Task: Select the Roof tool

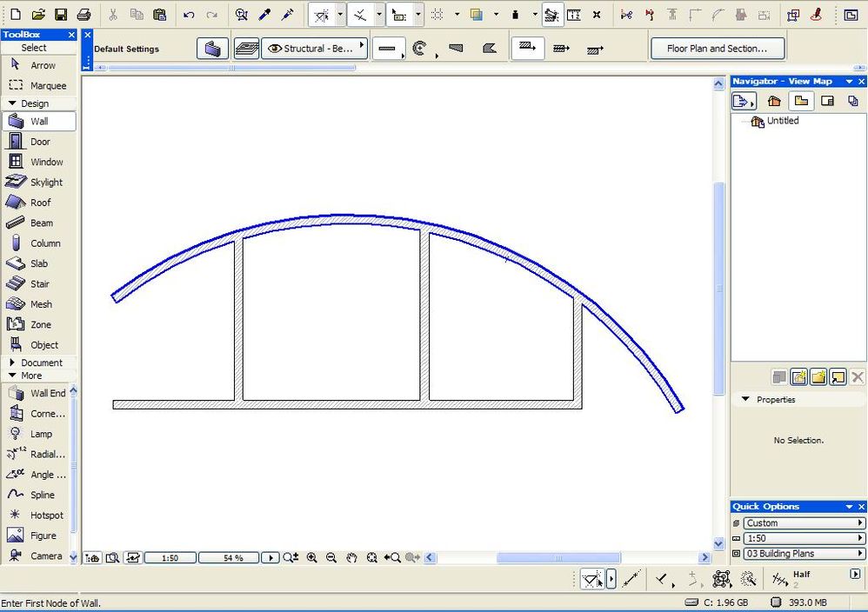Action: (x=39, y=203)
